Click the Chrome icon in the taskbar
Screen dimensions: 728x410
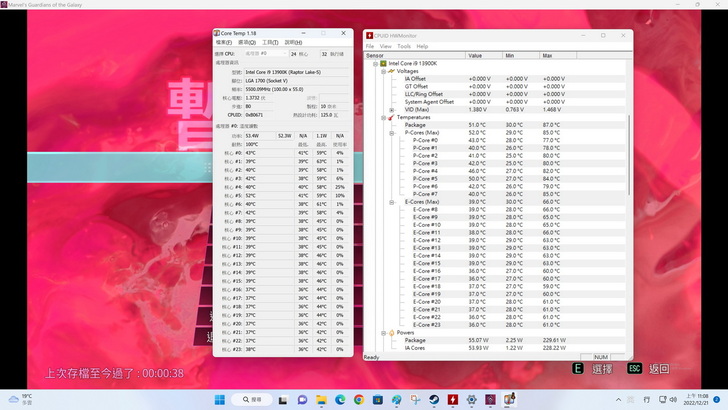pos(360,400)
